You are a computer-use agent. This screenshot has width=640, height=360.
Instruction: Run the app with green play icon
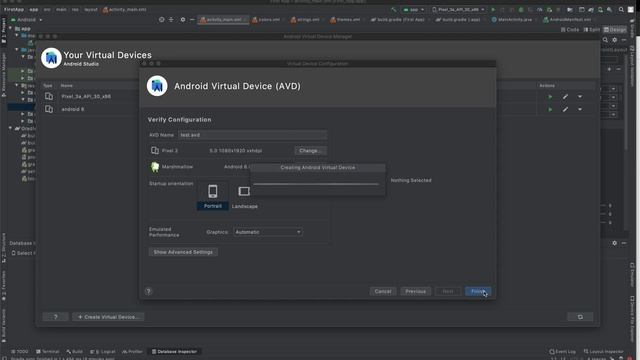click(493, 9)
